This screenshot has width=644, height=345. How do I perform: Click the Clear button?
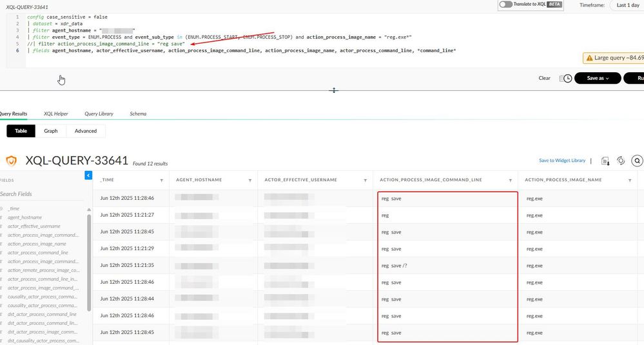point(545,78)
